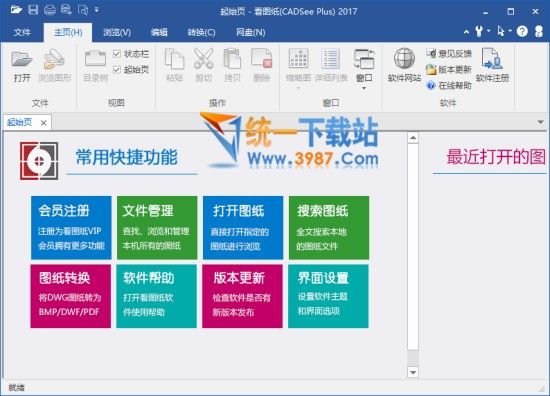Image resolution: width=550 pixels, height=396 pixels.
Task: Open the tab list dropdown arrow at right
Action: (541, 122)
